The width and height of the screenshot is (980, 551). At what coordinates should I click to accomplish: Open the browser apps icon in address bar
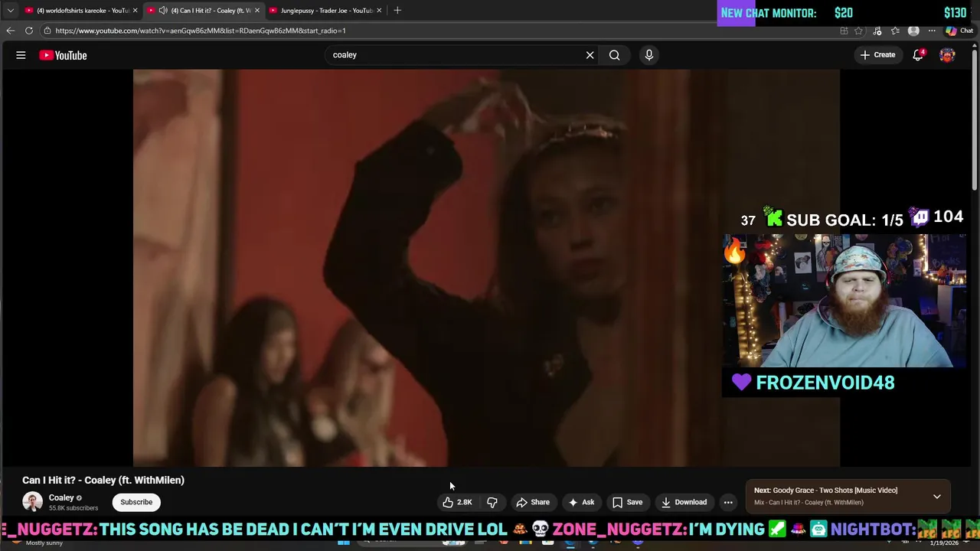[x=844, y=31]
